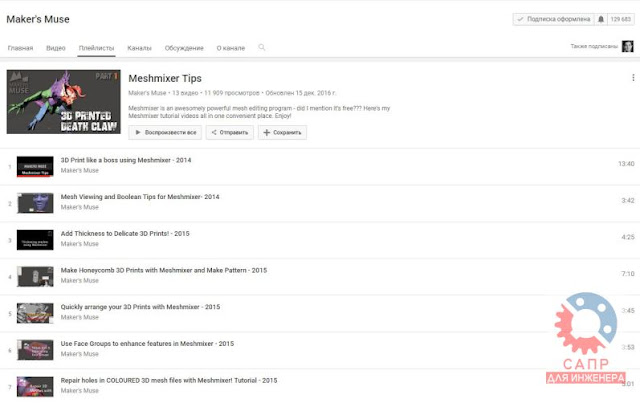640x403 pixels.
Task: Select the Плейлисты tab
Action: click(96, 48)
